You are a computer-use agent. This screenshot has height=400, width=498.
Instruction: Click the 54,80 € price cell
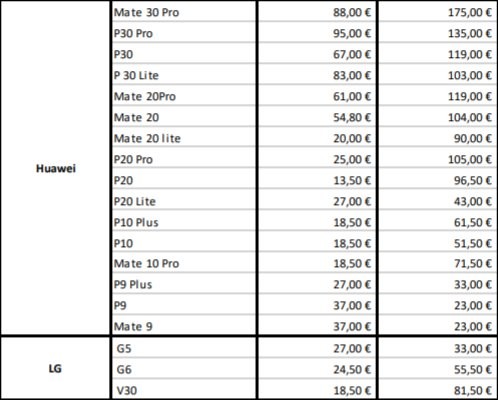click(317, 117)
